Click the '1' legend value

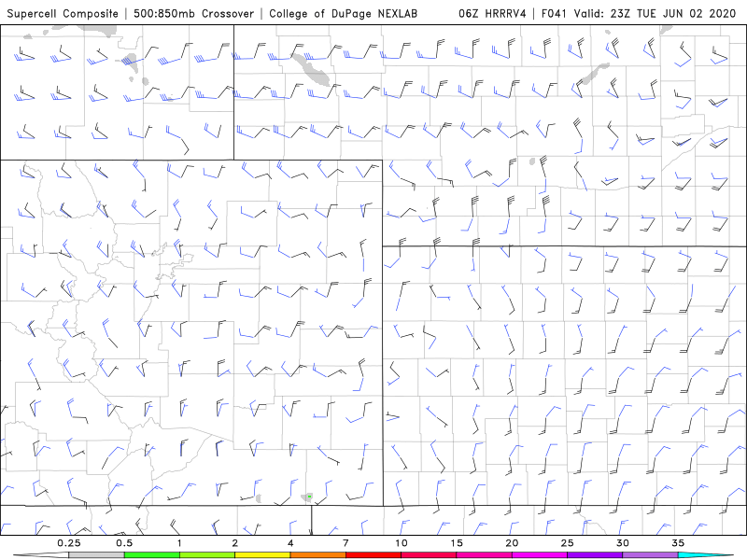[179, 543]
